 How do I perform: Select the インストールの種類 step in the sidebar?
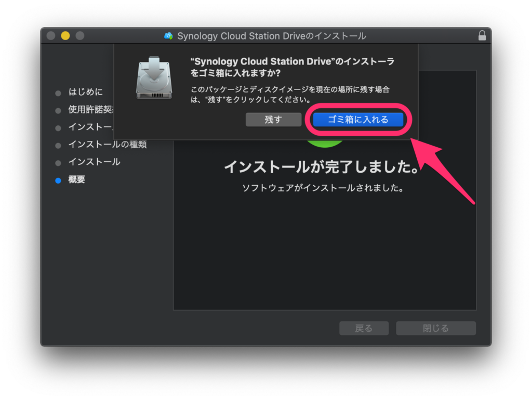coord(108,145)
